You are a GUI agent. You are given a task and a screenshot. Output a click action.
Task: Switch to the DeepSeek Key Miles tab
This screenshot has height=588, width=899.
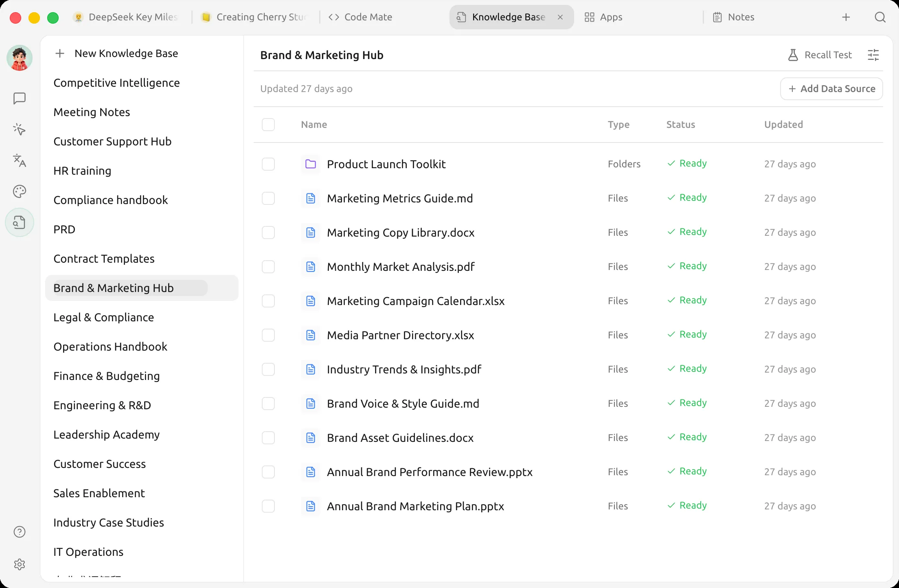126,17
